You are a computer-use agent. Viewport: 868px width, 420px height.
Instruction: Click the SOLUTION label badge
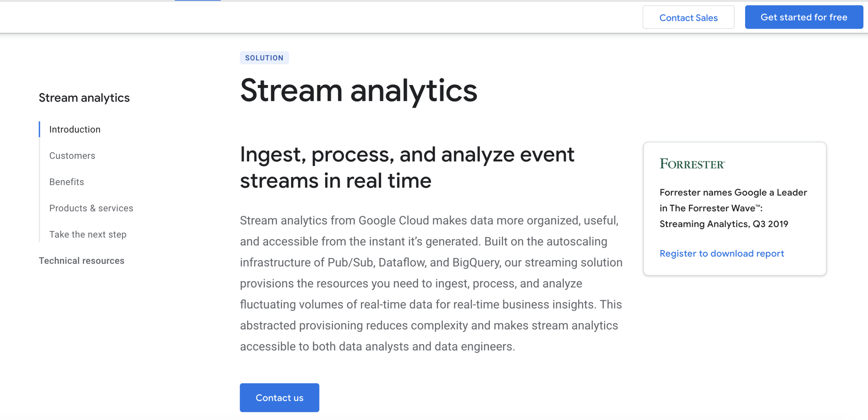264,58
